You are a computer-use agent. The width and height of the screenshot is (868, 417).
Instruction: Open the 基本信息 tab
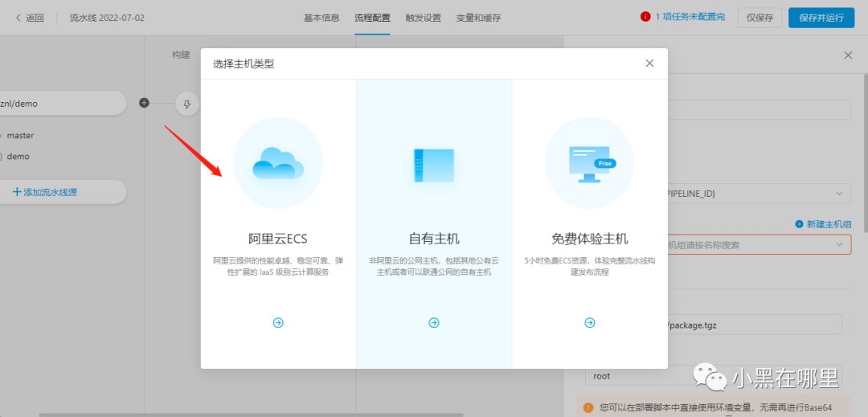[x=321, y=18]
